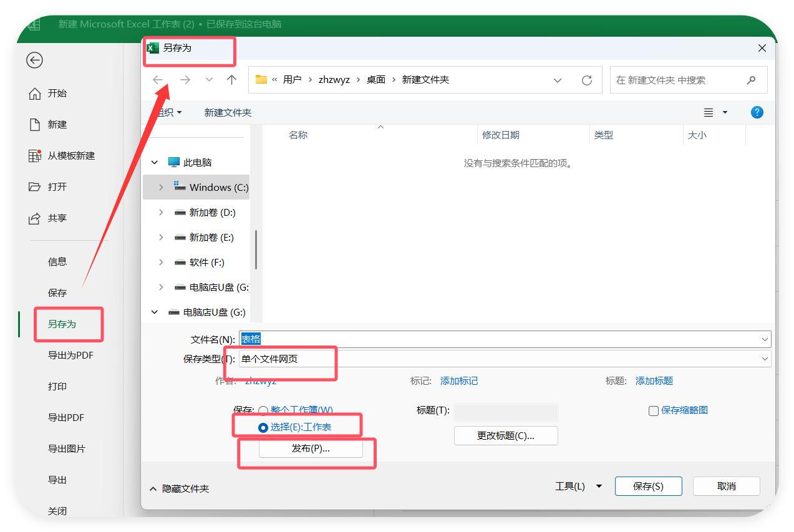
Task: Click the 保存(S) button
Action: (x=648, y=486)
